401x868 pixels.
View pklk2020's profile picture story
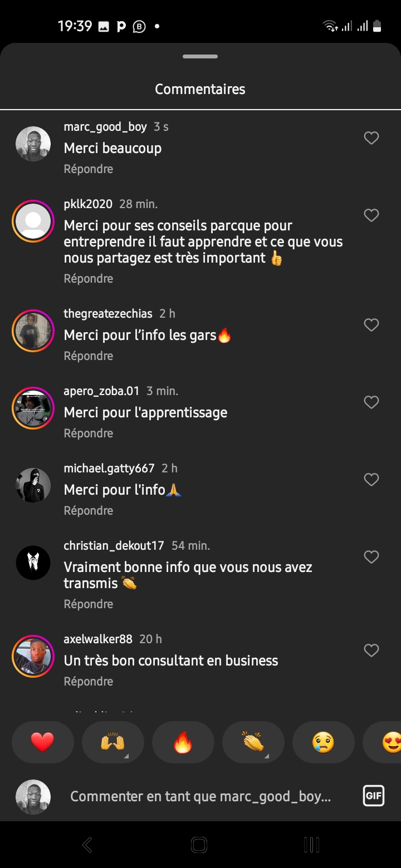[x=33, y=221]
